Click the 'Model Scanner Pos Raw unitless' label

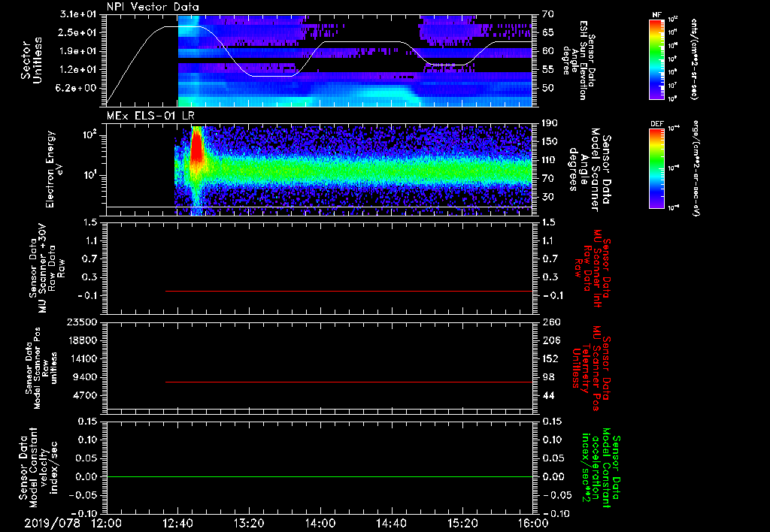(x=41, y=368)
